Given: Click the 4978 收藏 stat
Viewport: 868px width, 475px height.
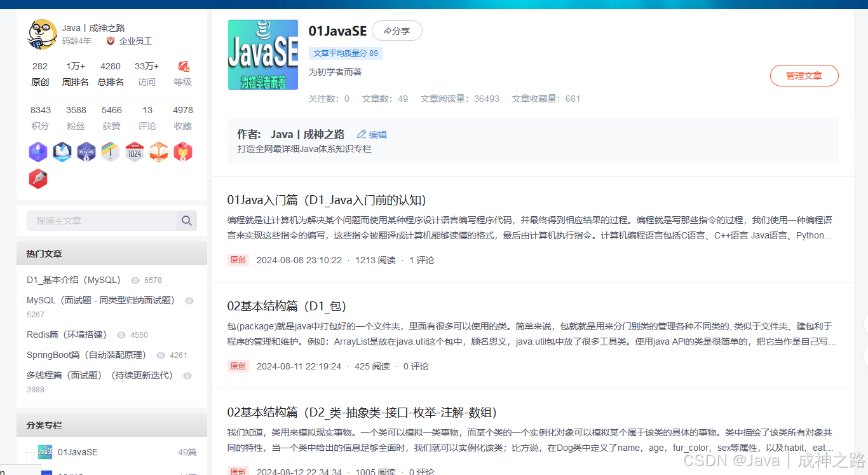Looking at the screenshot, I should pyautogui.click(x=183, y=118).
